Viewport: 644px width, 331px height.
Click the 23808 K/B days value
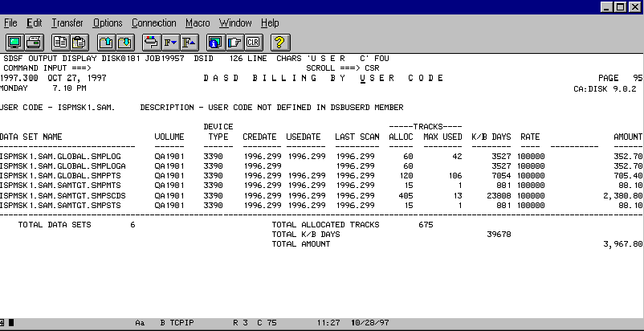pos(499,196)
